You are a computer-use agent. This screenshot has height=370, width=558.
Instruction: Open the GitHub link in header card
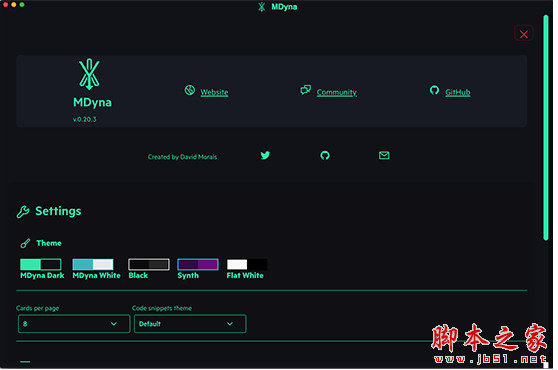pyautogui.click(x=458, y=92)
